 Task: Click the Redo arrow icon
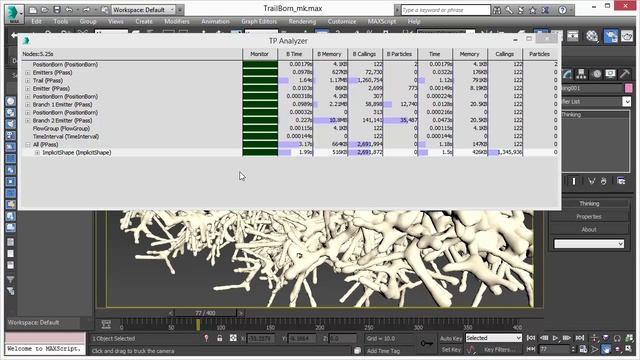pyautogui.click(x=86, y=9)
